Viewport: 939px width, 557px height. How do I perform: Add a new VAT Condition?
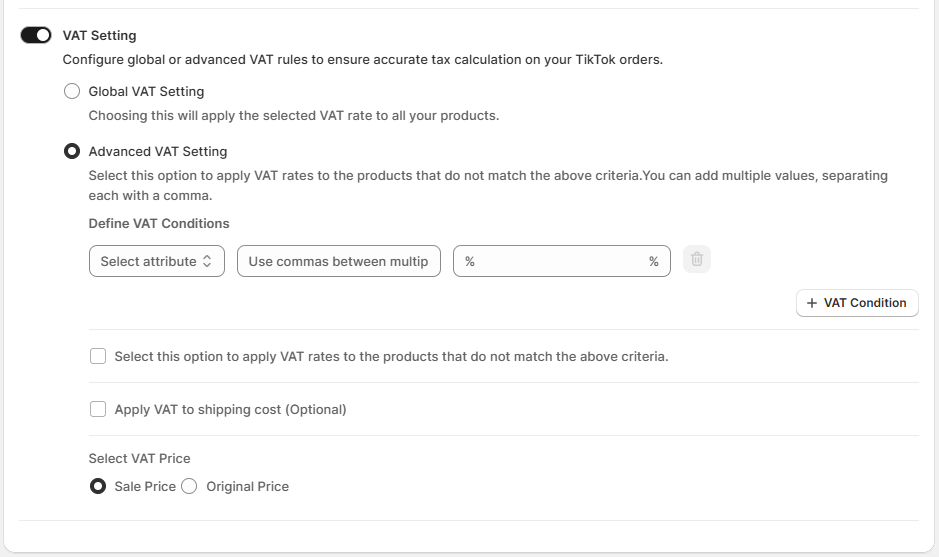click(857, 303)
